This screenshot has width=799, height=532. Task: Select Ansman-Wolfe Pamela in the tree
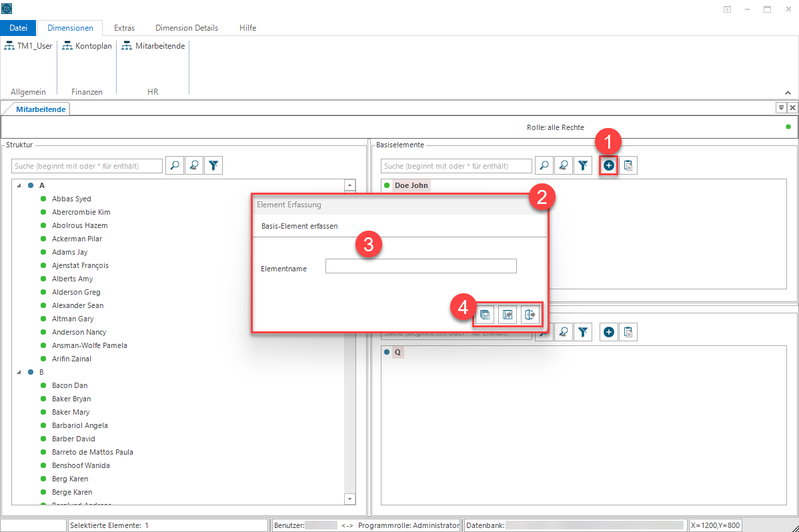tap(89, 345)
